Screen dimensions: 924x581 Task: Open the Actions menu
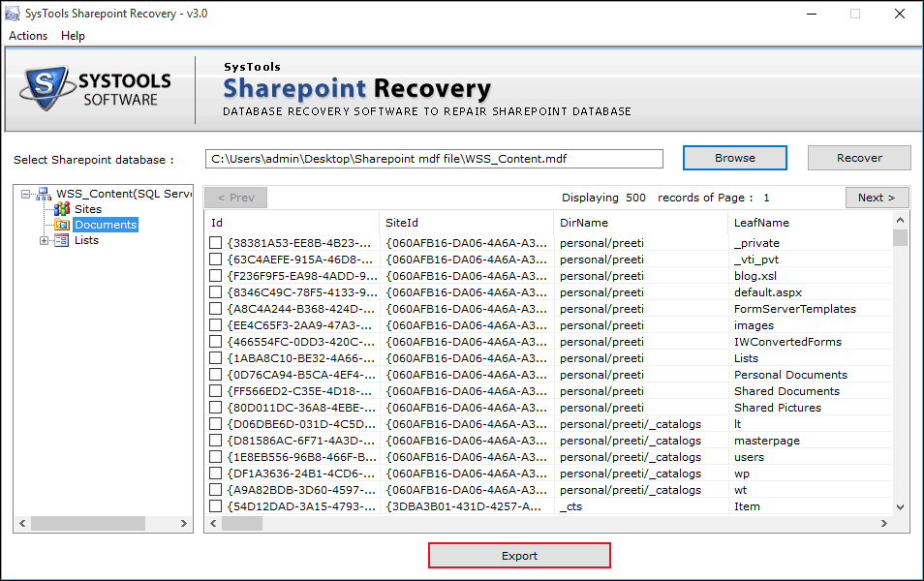click(28, 36)
